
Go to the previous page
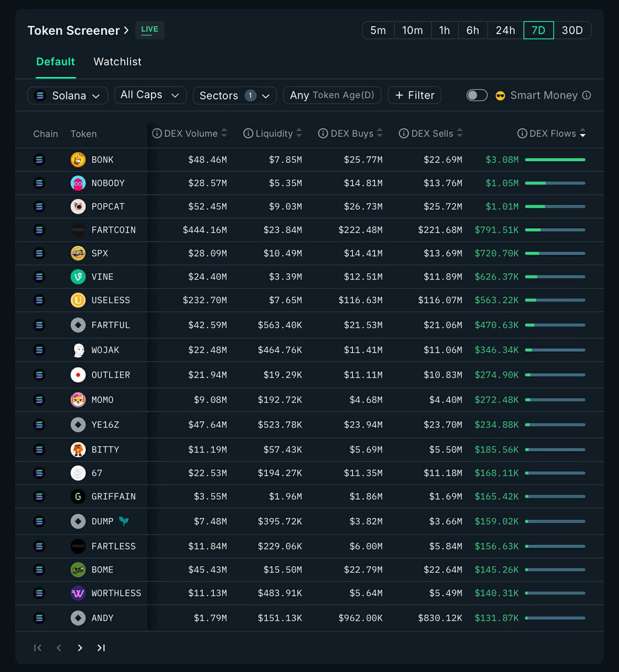[59, 648]
